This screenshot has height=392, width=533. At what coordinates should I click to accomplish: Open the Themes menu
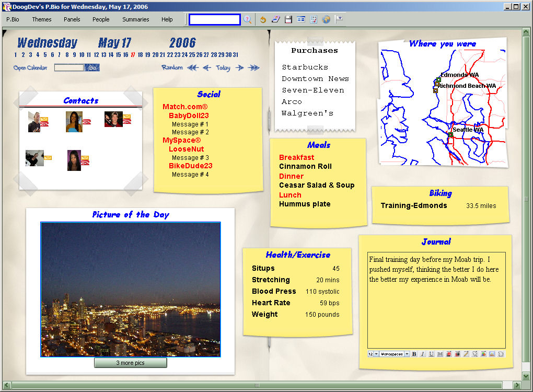tap(42, 19)
